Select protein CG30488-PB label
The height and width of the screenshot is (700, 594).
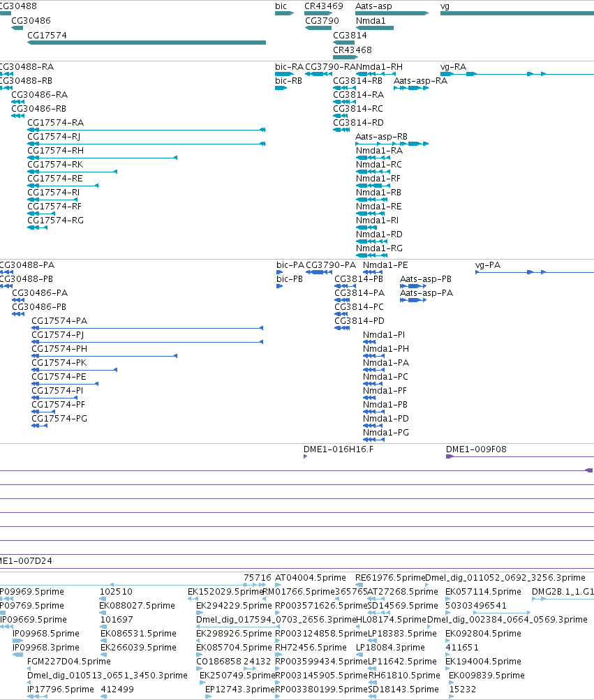27,279
